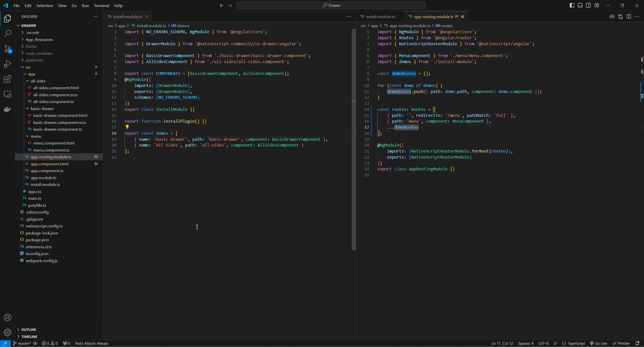Toggle the bottom panel layout button

pyautogui.click(x=580, y=5)
